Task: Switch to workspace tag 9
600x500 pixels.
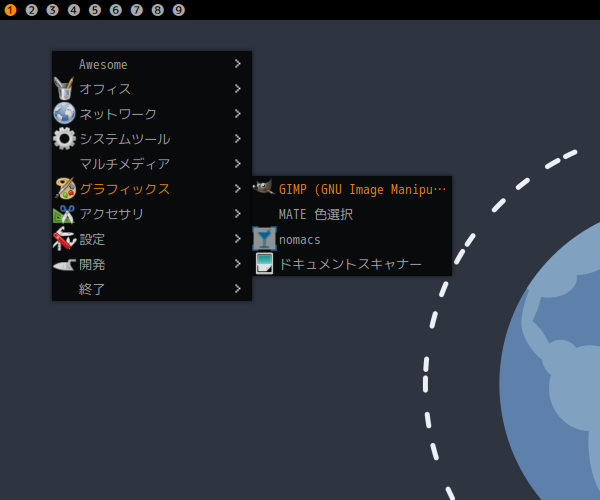Action: tap(179, 10)
